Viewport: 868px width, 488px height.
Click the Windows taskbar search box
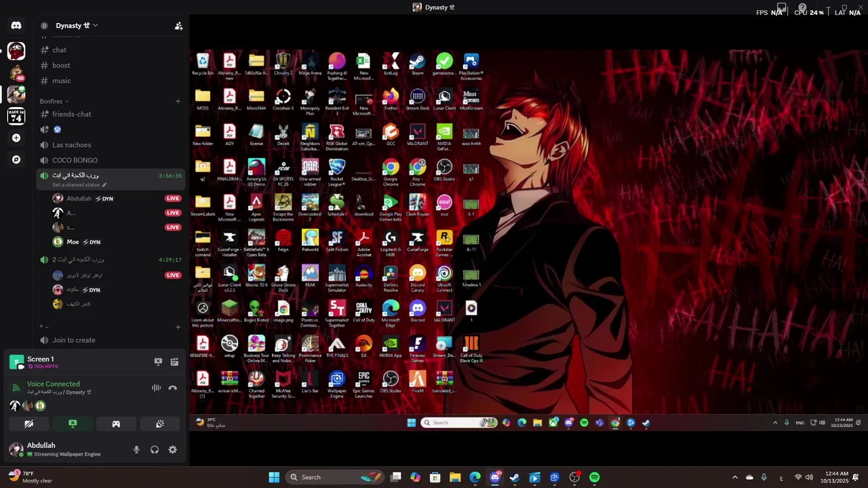coord(335,477)
